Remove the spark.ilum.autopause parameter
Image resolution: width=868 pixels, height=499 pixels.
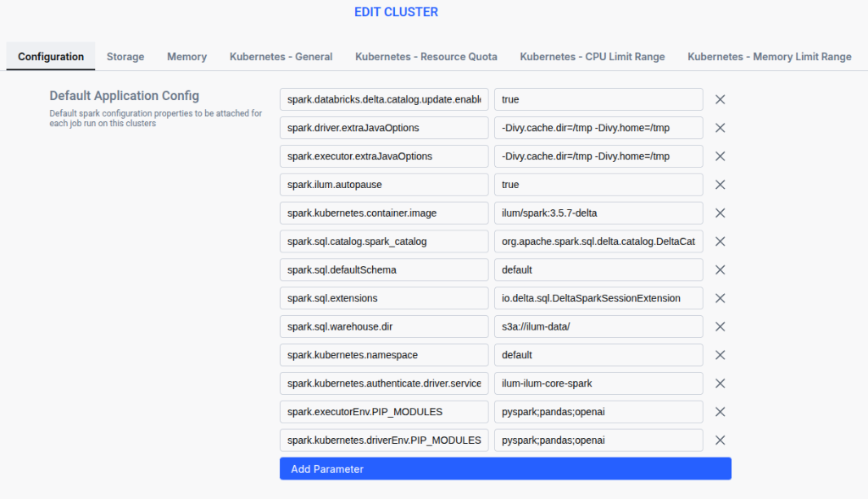(720, 184)
